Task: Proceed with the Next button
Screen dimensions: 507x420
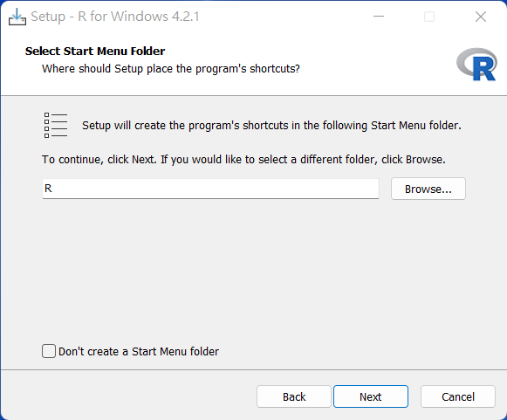Action: coord(371,396)
